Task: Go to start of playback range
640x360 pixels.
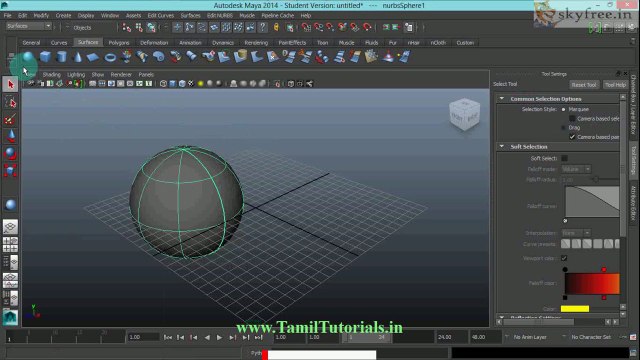Action: pyautogui.click(x=168, y=337)
